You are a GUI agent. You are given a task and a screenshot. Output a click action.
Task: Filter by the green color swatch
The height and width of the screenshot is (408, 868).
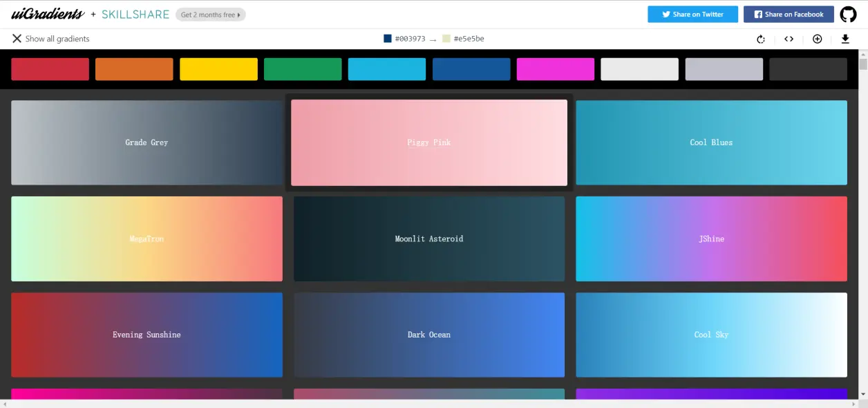(x=303, y=69)
